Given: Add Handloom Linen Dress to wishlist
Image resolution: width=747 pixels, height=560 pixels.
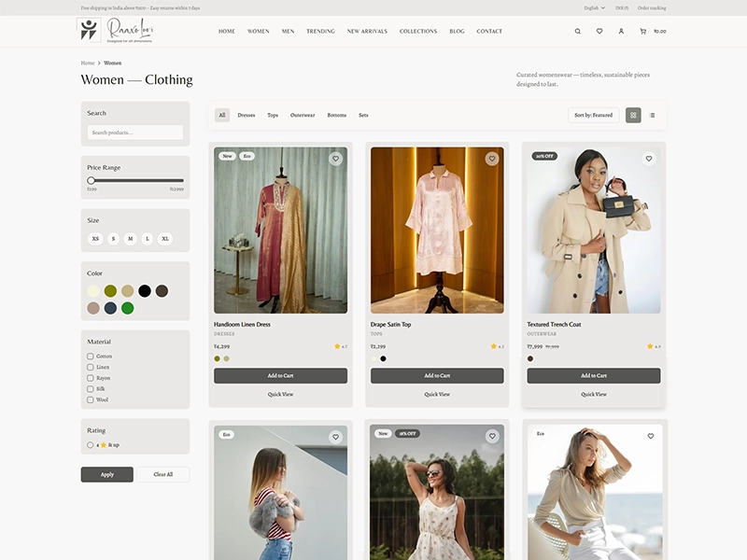Looking at the screenshot, I should (x=336, y=159).
